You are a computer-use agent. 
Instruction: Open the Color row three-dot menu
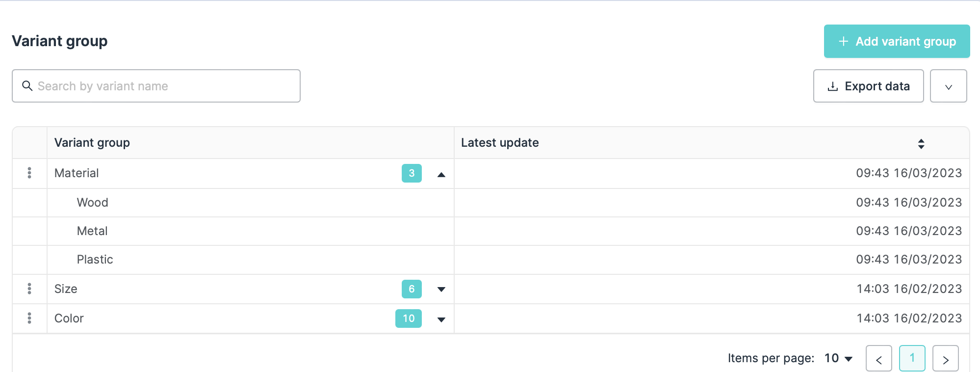point(29,318)
